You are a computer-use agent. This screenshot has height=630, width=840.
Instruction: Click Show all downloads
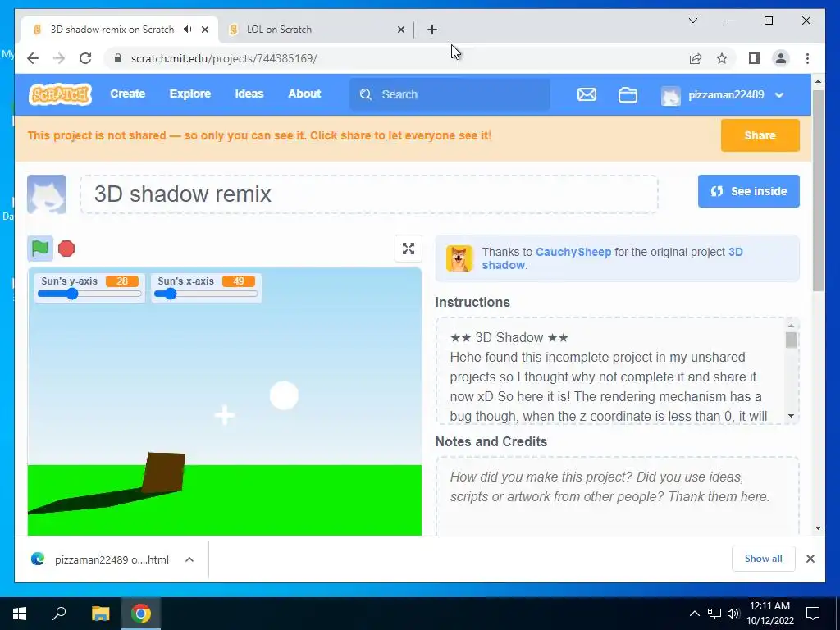click(x=763, y=559)
